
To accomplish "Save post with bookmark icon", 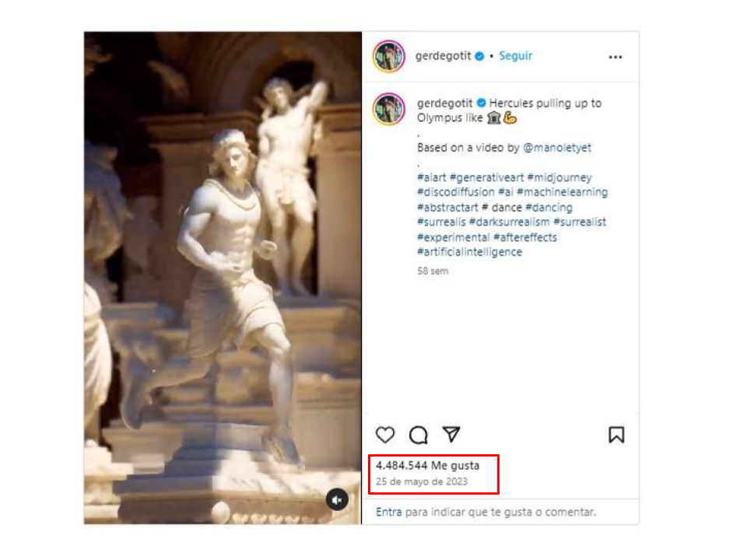I will tap(616, 434).
